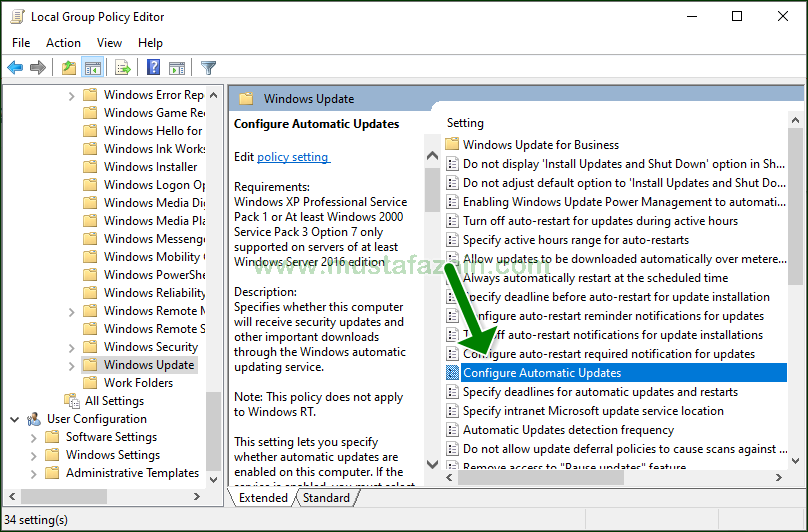Toggle Show/Hide Console Tree toolbar icon
The height and width of the screenshot is (532, 808).
[93, 67]
